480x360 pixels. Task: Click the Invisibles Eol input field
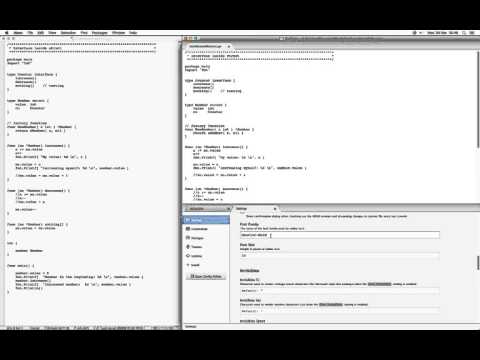[x=339, y=311]
